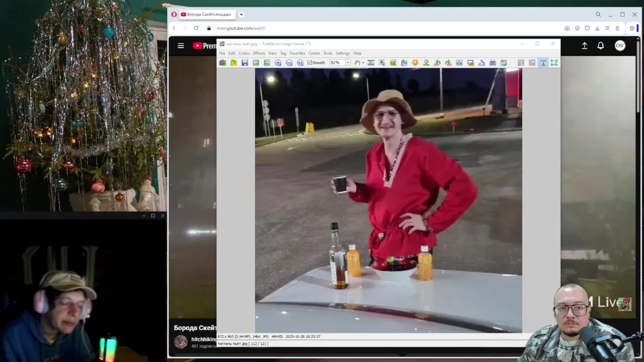
Task: Click the патлач пьёт.jpg [112/121] status text
Action: (x=243, y=344)
